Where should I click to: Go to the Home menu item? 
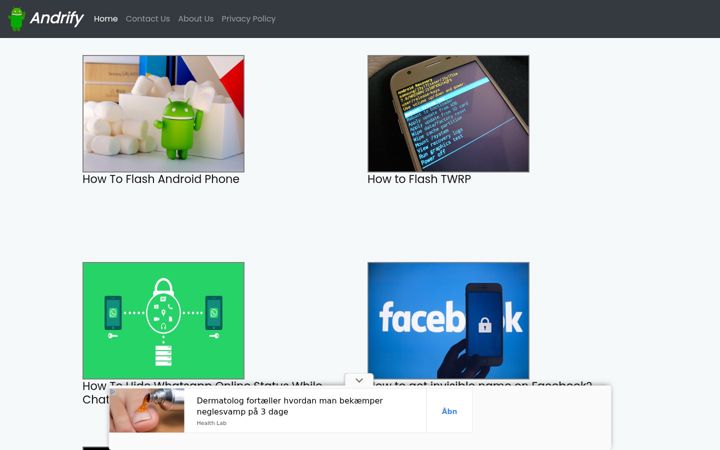pyautogui.click(x=106, y=19)
